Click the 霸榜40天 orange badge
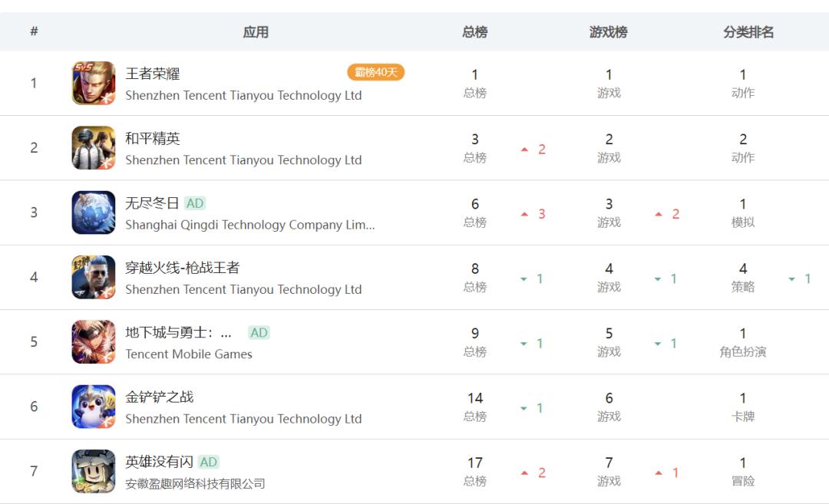829x504 pixels. pos(376,72)
